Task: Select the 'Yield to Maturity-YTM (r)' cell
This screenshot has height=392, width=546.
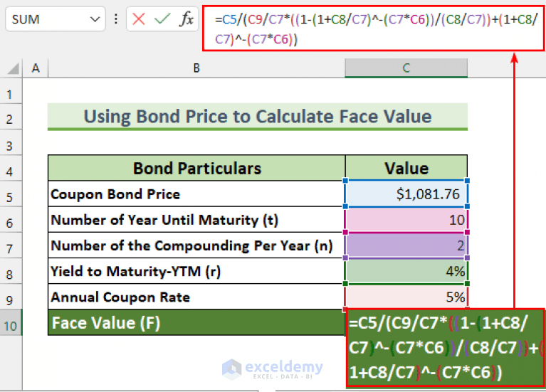Action: coord(196,271)
